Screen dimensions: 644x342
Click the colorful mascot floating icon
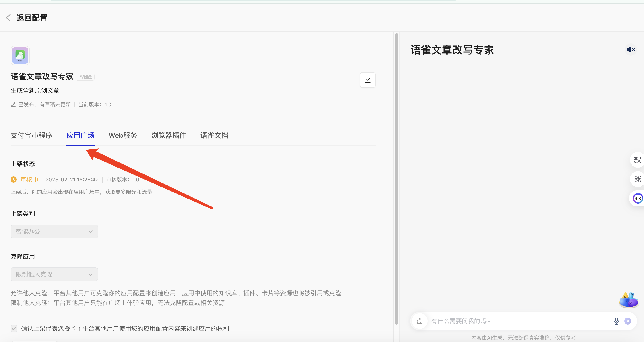coord(628,300)
